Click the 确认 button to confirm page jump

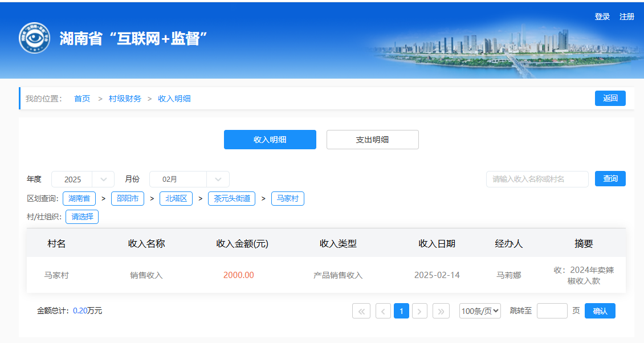600,311
